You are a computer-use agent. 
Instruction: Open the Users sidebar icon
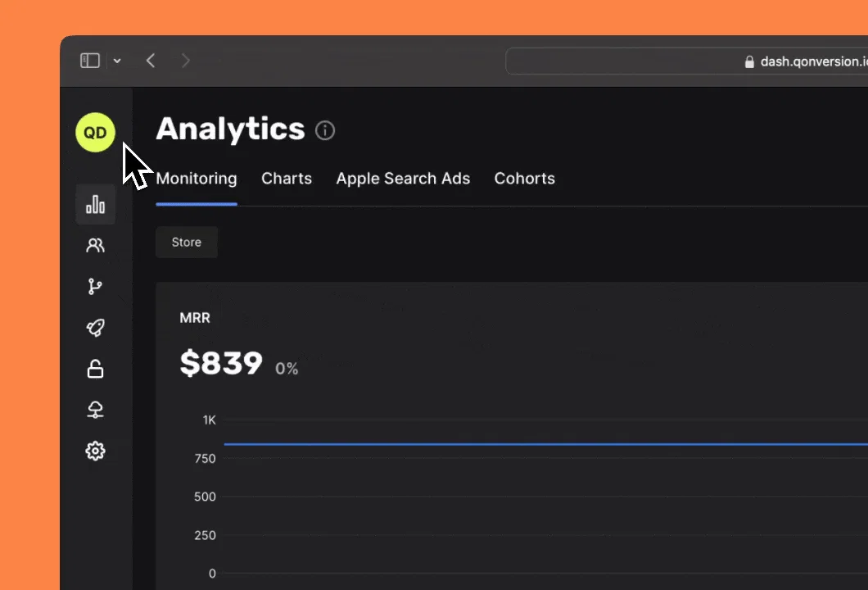point(95,245)
